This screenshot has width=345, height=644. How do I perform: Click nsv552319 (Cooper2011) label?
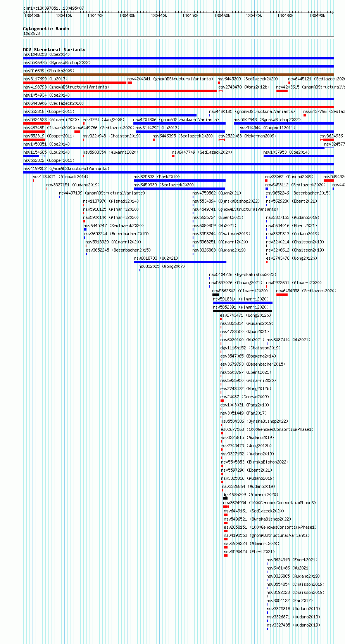pyautogui.click(x=49, y=136)
